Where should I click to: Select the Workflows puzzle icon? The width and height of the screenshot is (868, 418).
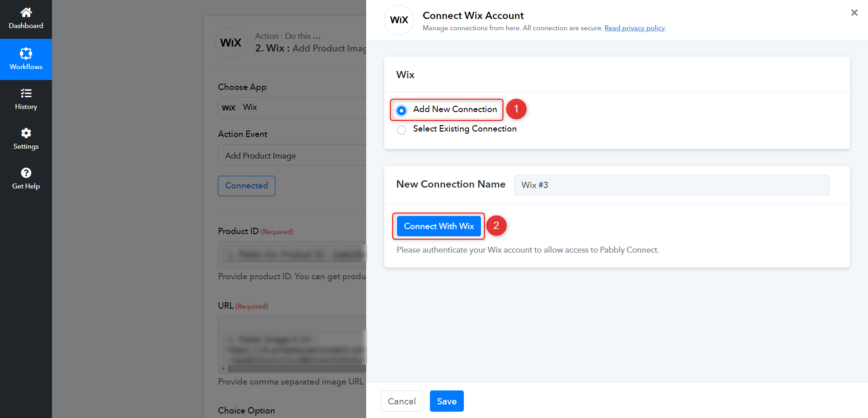[26, 54]
